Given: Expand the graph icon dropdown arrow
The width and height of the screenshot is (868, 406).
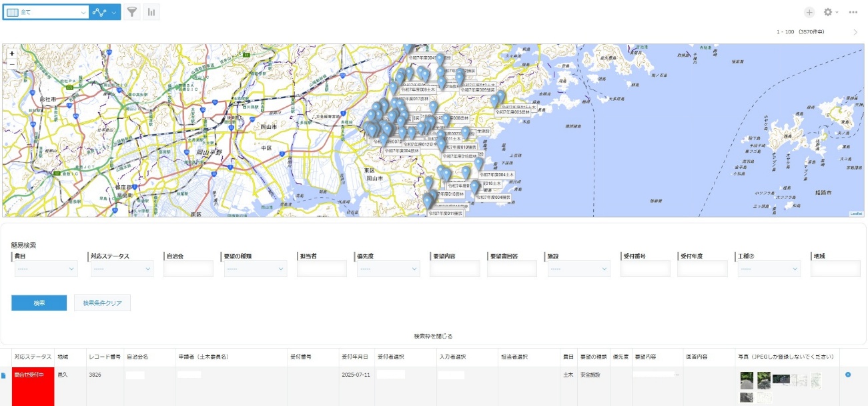Looking at the screenshot, I should [114, 12].
